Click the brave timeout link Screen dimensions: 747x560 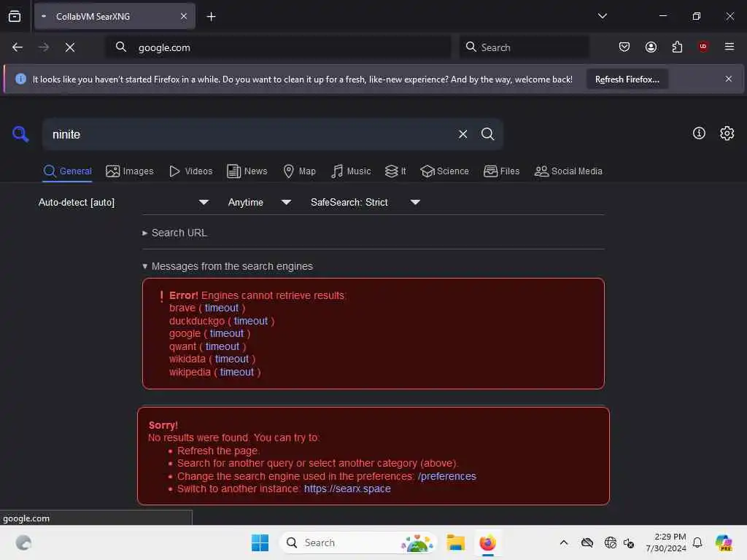[222, 308]
